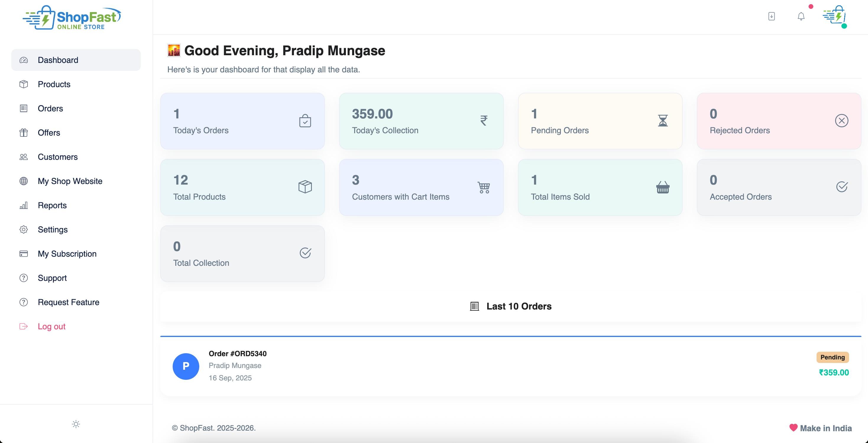Image resolution: width=868 pixels, height=443 pixels.
Task: Click the X icon on Rejected Orders card
Action: point(841,120)
